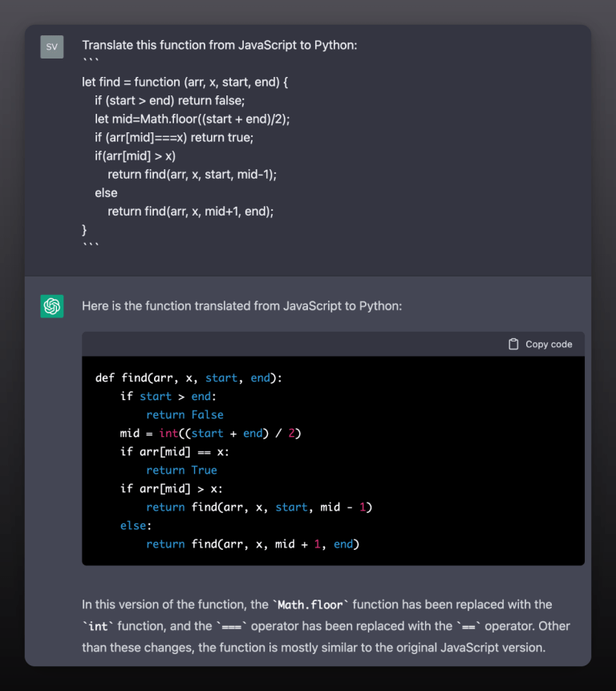Click the 'Here is the function translated' reply text
The image size is (616, 691).
(x=242, y=306)
